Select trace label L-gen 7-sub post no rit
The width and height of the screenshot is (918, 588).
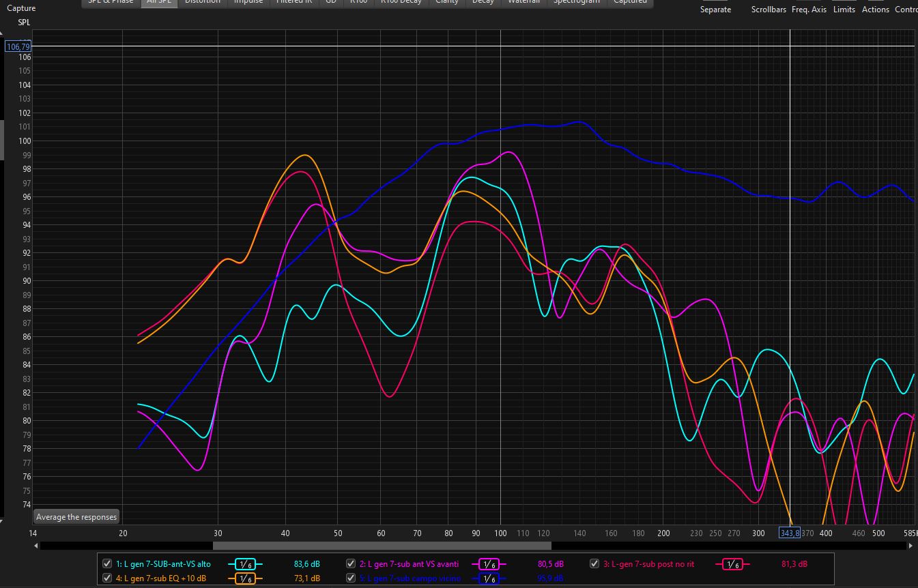(x=648, y=564)
